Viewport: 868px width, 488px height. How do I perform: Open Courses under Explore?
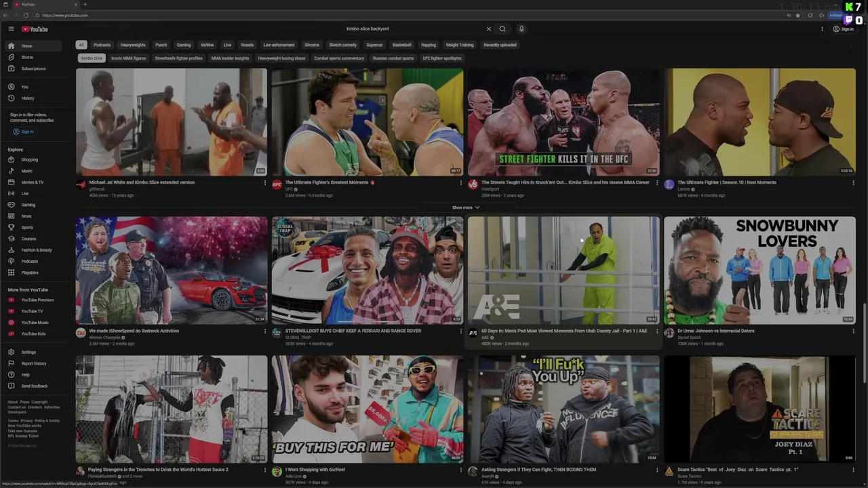[x=35, y=239]
